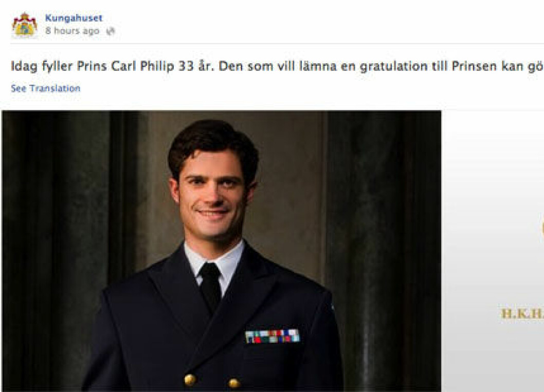Click the black necktie in the photo
Viewport: 544px width, 392px height.
point(210,285)
